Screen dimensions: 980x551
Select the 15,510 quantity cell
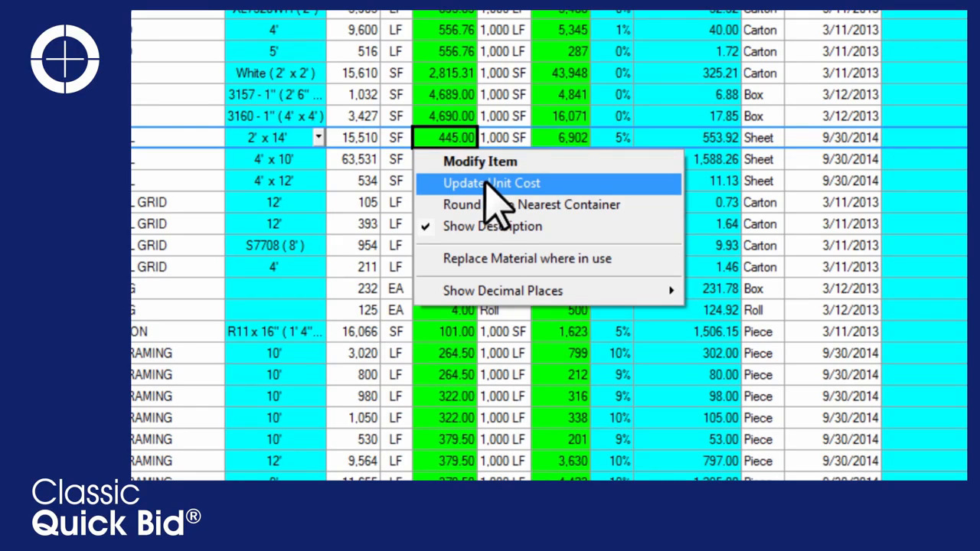[x=354, y=138]
